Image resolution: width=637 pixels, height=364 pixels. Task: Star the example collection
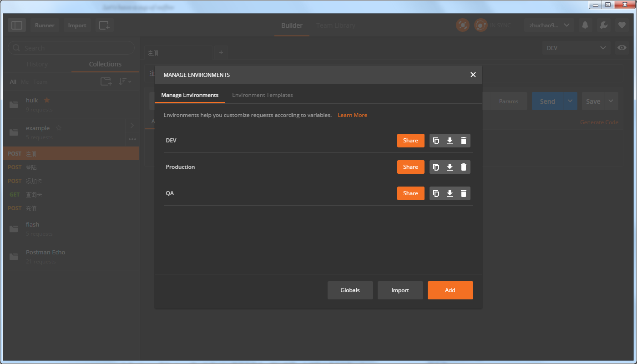click(x=58, y=128)
